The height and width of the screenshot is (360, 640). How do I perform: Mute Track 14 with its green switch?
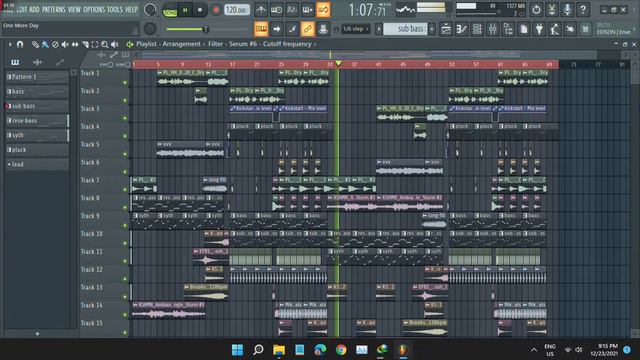[125, 314]
